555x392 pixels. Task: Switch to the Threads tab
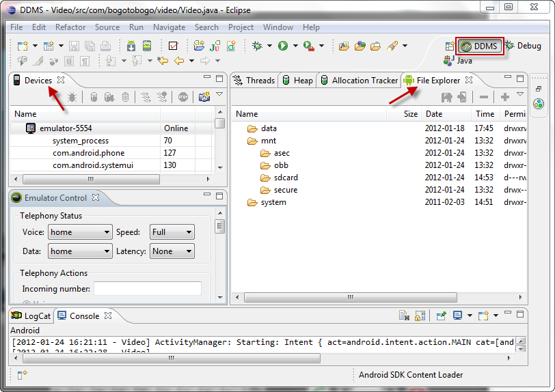point(254,81)
